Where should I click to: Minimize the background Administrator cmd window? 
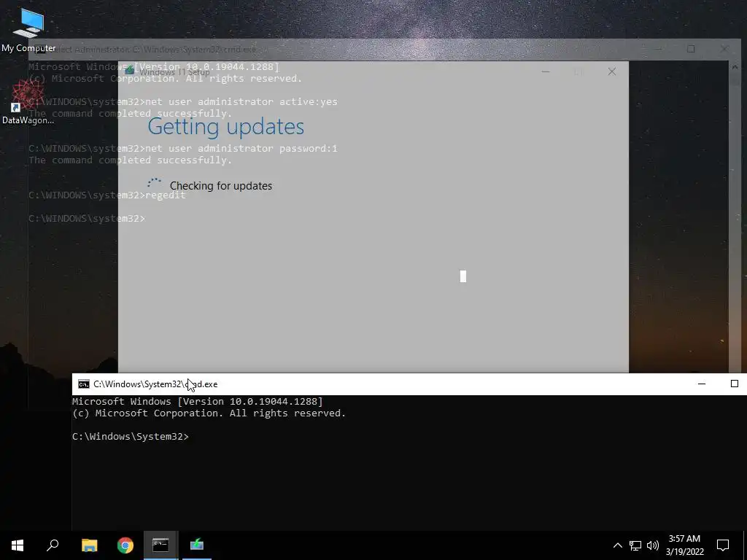click(x=657, y=49)
